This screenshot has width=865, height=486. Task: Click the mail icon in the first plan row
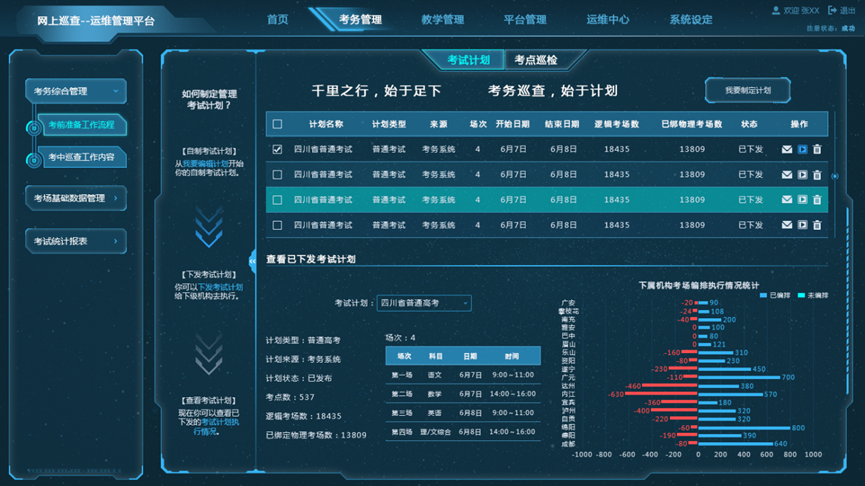[x=787, y=149]
